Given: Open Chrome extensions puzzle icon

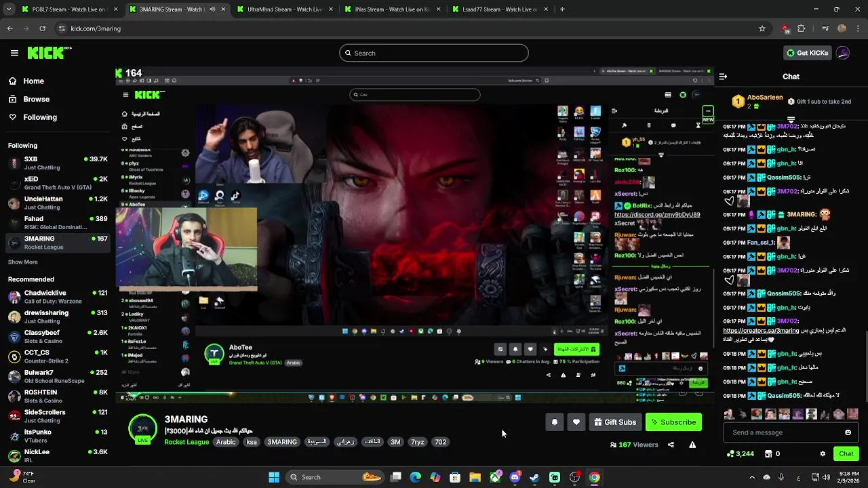Looking at the screenshot, I should 802,28.
